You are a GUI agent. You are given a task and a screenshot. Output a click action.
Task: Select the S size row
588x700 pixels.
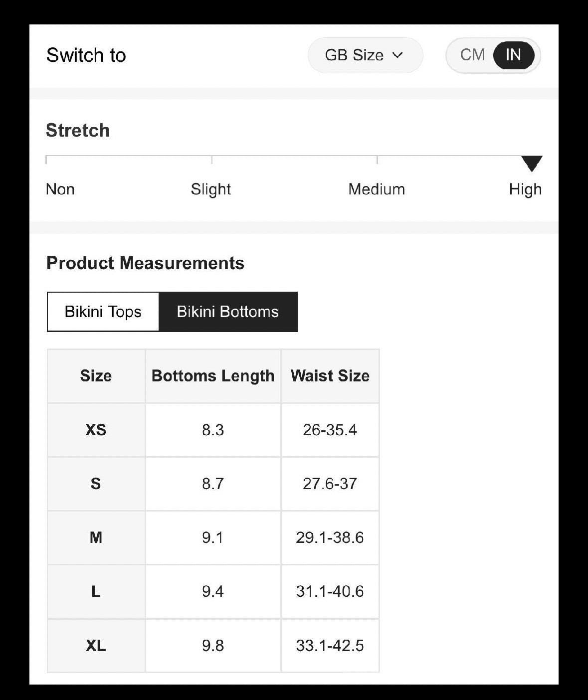[x=213, y=484]
